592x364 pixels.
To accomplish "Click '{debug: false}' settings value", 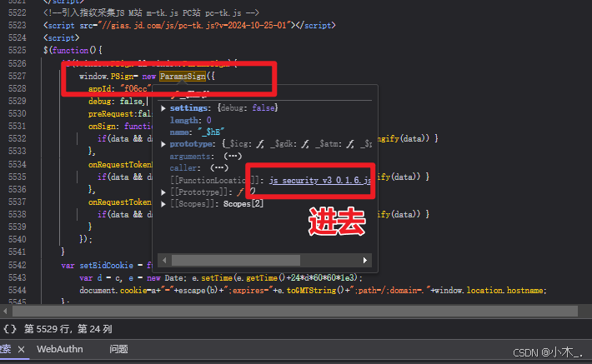I will click(248, 108).
